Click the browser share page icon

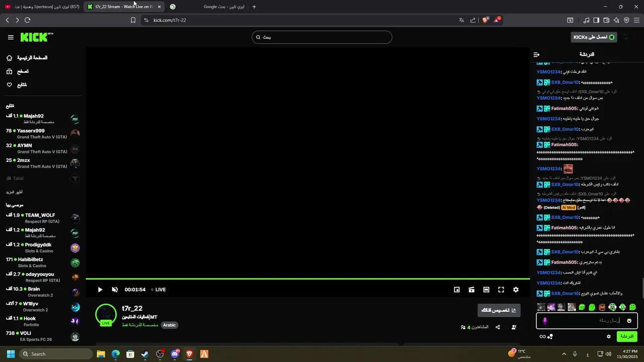click(473, 20)
